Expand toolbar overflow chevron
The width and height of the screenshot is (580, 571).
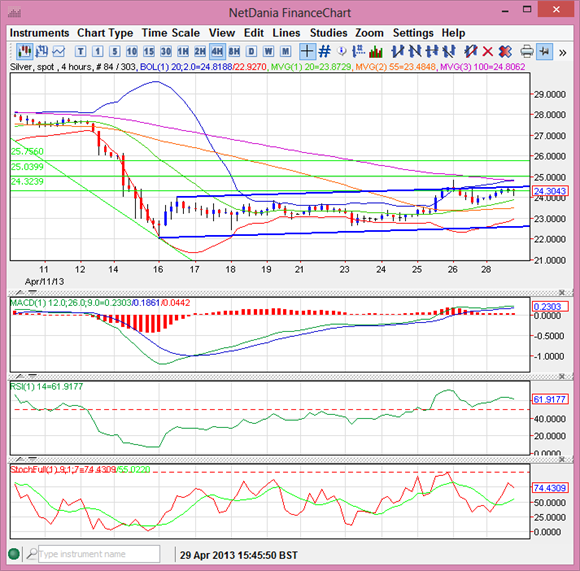(562, 53)
